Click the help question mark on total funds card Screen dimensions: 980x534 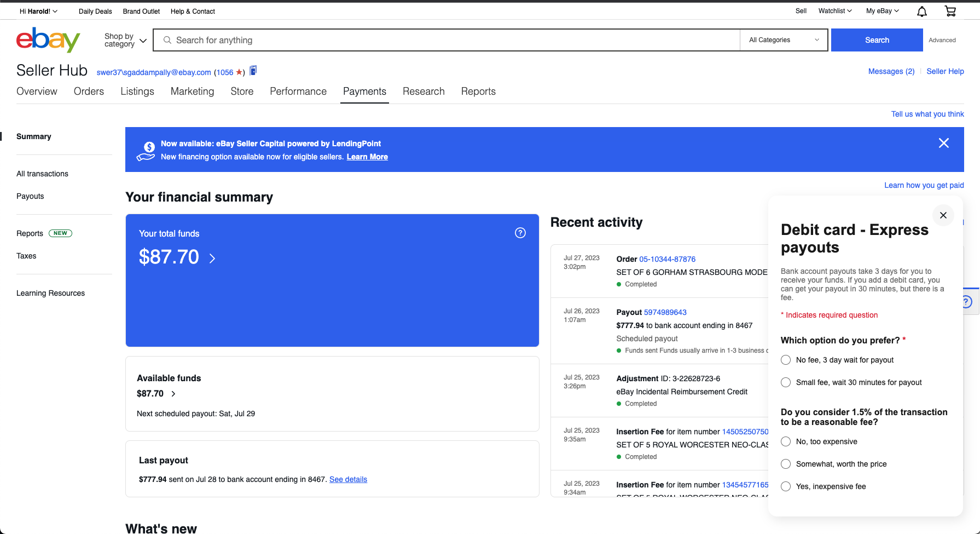(x=520, y=233)
